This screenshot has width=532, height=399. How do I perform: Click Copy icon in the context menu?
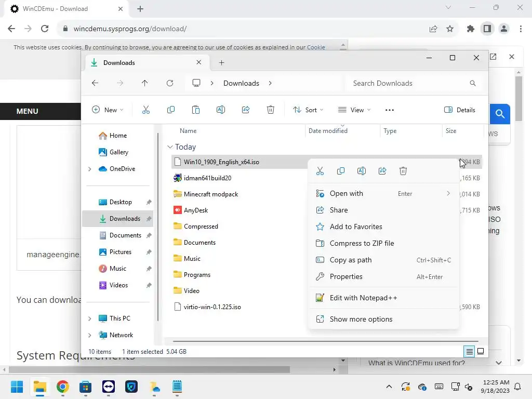click(x=341, y=171)
